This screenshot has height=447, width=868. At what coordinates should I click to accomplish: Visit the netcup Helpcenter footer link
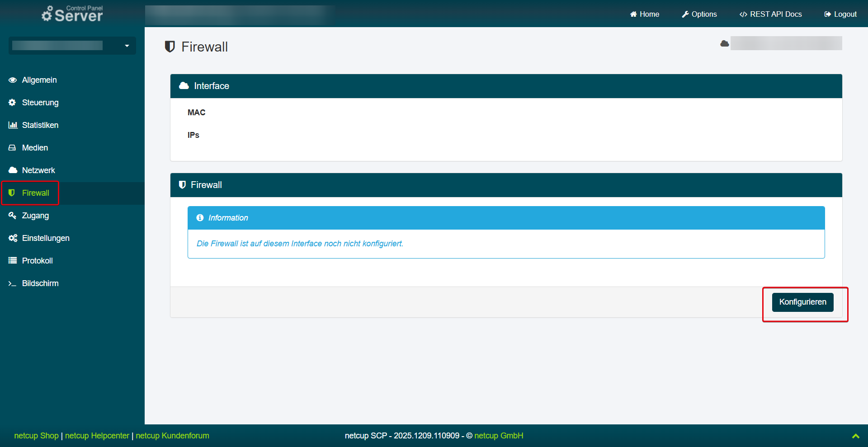coord(97,436)
